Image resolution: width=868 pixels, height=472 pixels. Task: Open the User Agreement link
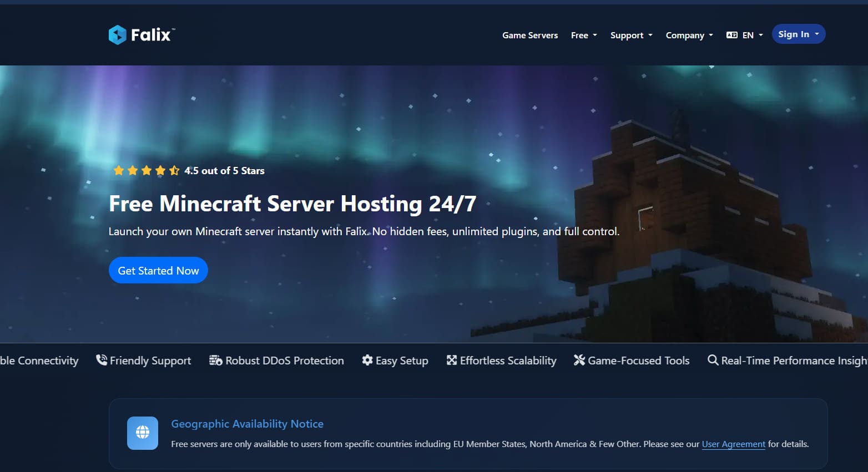pos(734,444)
